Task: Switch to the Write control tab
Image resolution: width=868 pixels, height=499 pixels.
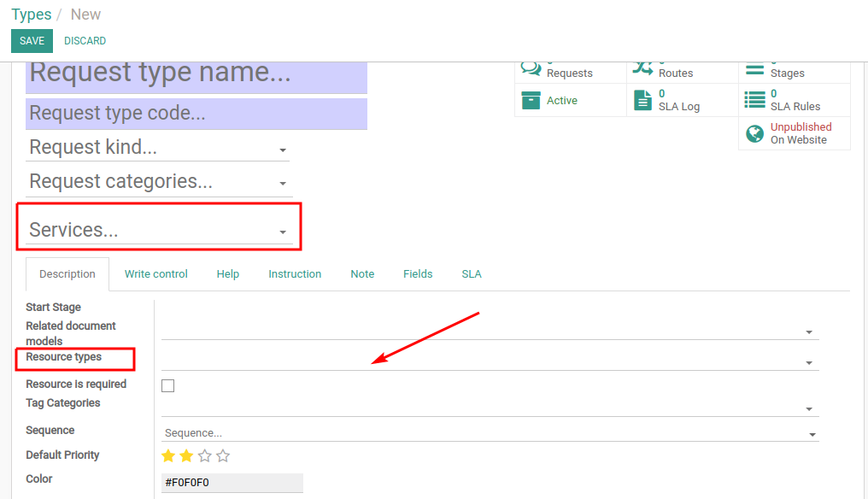Action: [155, 273]
